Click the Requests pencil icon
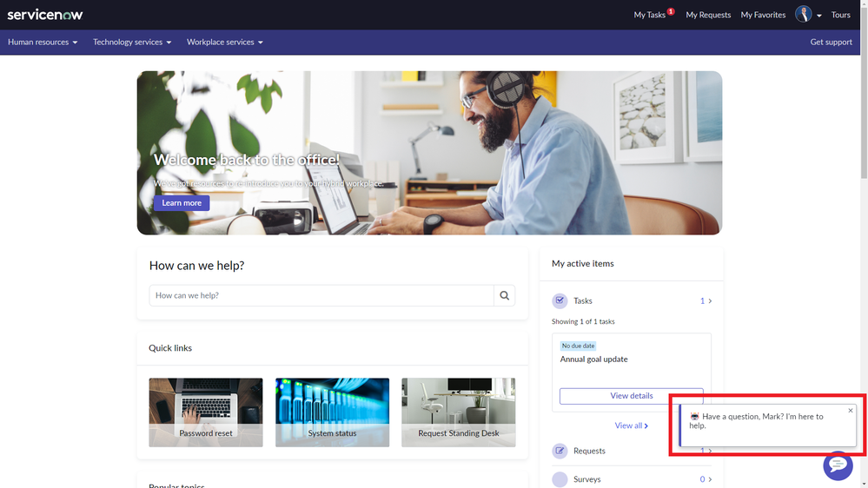Image resolution: width=868 pixels, height=488 pixels. click(x=560, y=451)
